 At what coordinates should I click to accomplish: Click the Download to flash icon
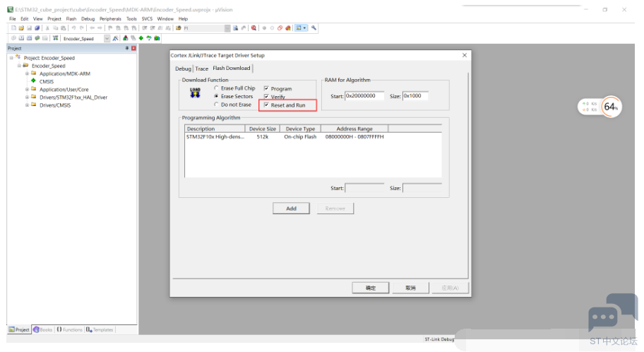click(55, 38)
